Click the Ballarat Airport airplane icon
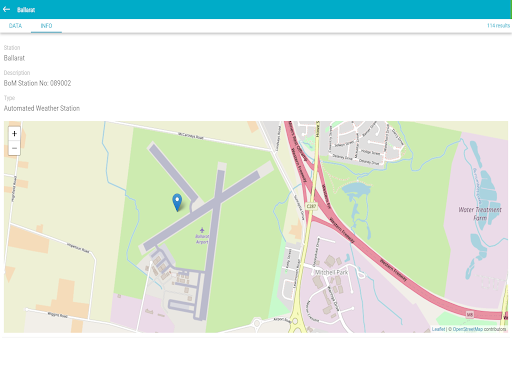The height and width of the screenshot is (384, 512). (202, 230)
